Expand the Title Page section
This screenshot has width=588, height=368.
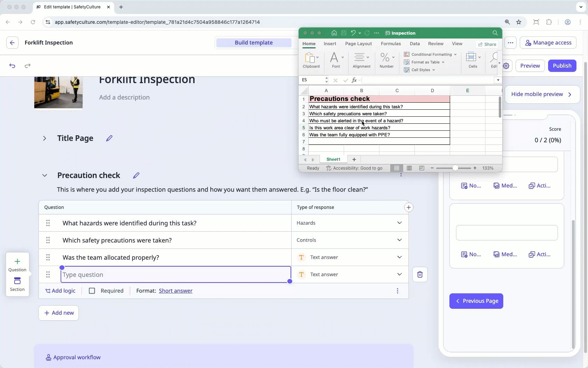[x=44, y=138]
